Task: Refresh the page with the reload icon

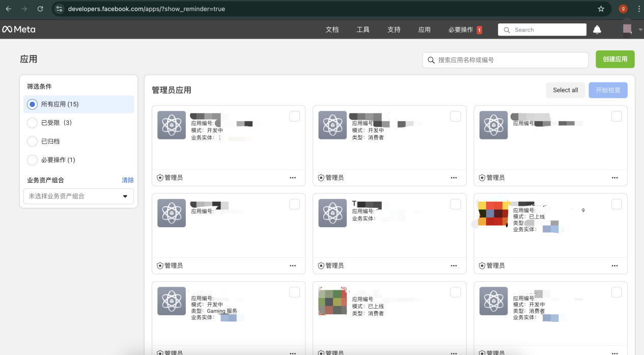Action: tap(40, 8)
